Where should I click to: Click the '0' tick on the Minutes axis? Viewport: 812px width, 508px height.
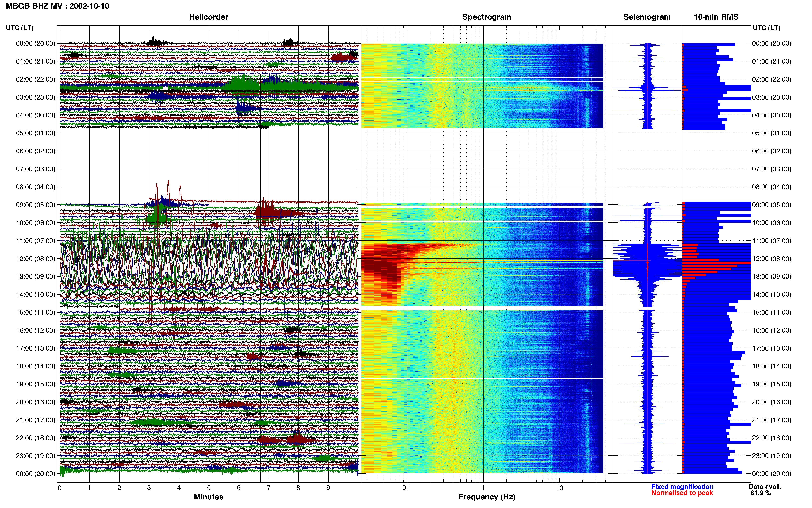coord(59,488)
